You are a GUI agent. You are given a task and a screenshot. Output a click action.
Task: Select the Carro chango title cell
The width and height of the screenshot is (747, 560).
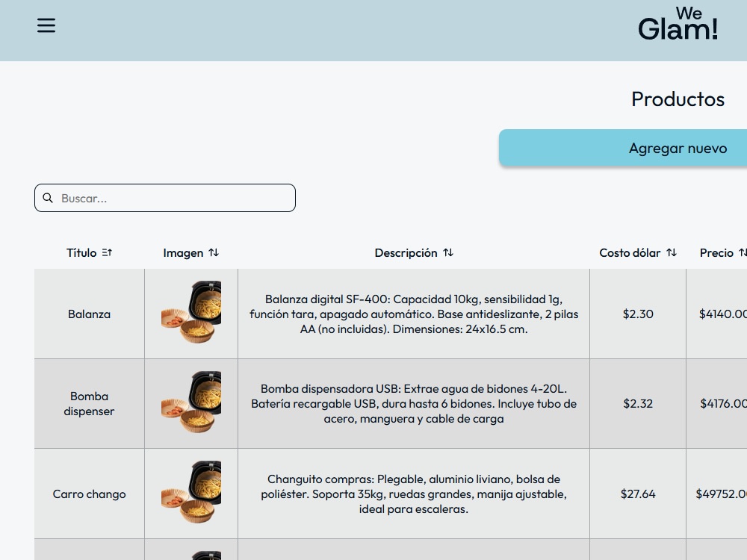coord(89,494)
